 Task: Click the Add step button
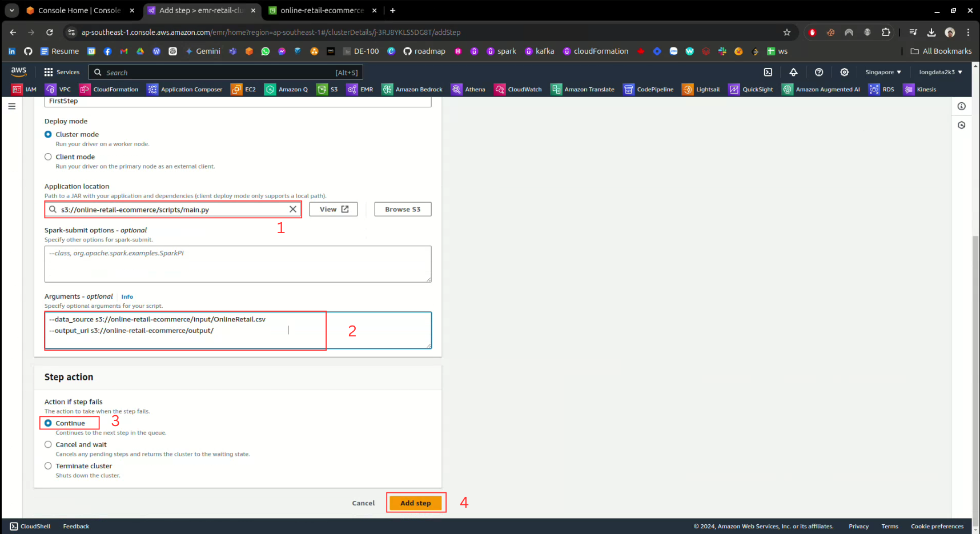click(415, 503)
